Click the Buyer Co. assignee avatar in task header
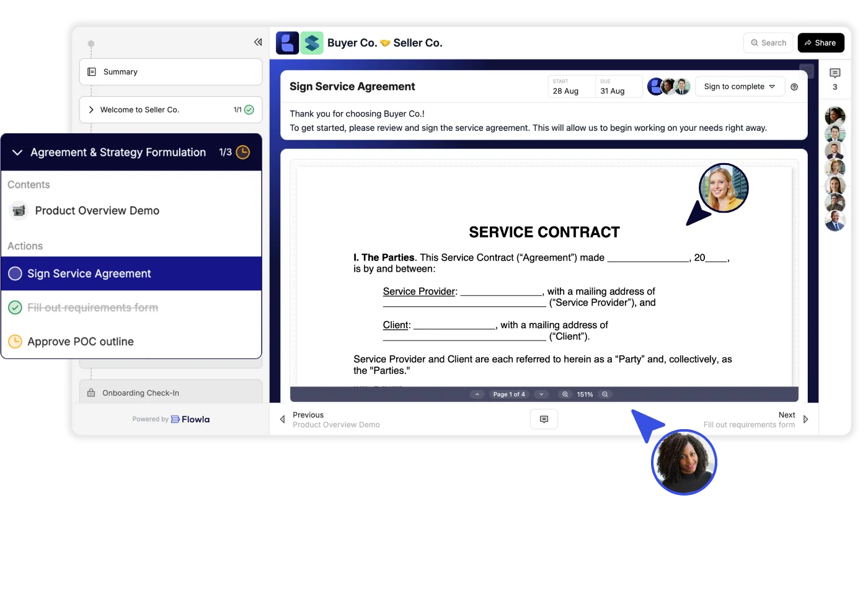This screenshot has width=868, height=614. (655, 87)
